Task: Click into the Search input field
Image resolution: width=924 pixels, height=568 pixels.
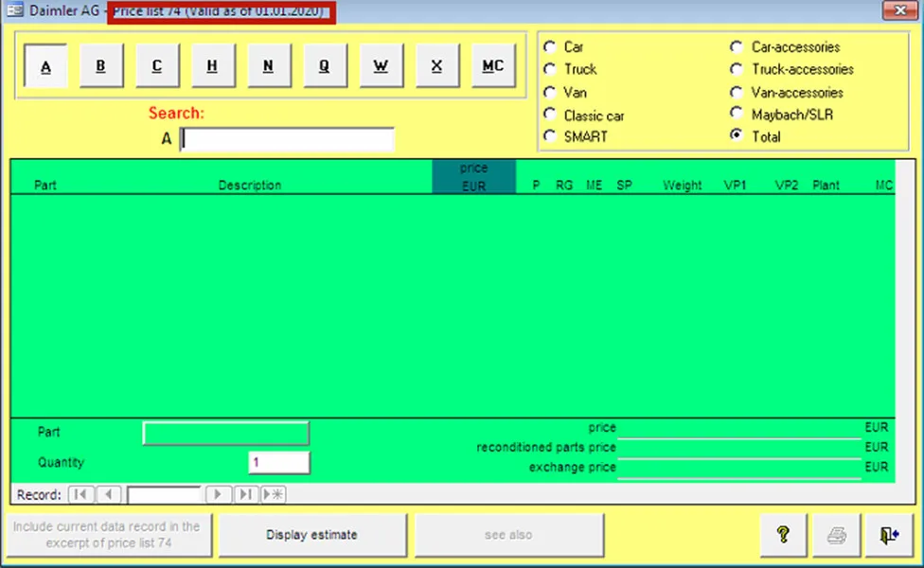Action: pos(287,139)
